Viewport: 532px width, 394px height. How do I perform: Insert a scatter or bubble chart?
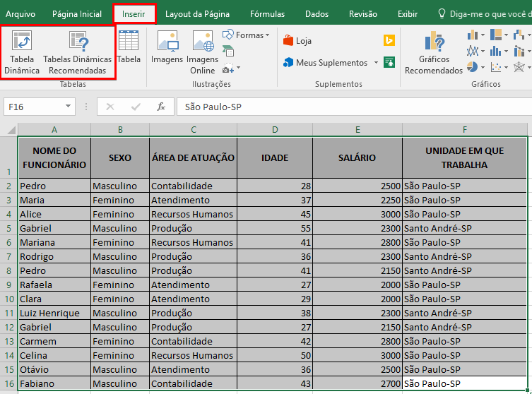point(496,67)
